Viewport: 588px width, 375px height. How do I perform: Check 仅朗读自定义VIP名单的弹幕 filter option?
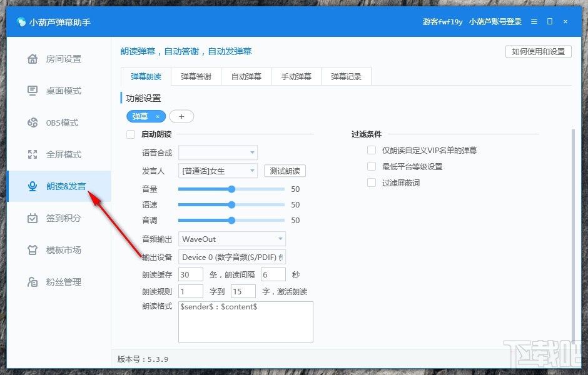point(371,150)
